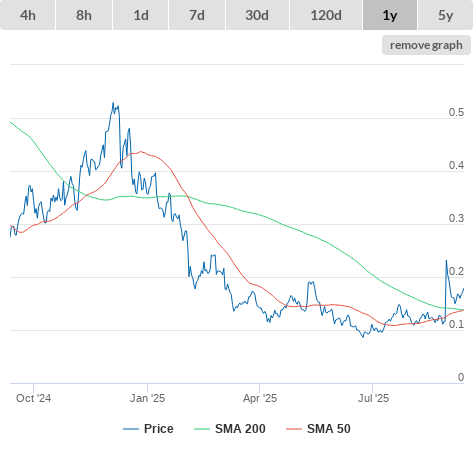Click the remove graph button
Screen dimensions: 474x455
426,45
